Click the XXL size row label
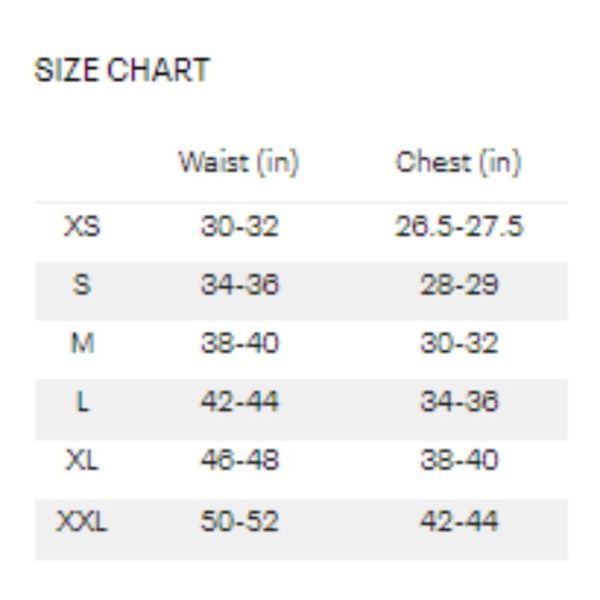This screenshot has width=600, height=600. pos(82,521)
